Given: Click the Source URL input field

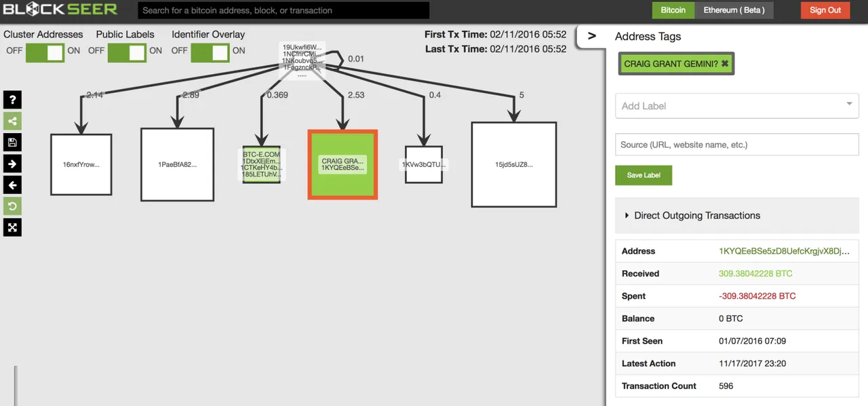Looking at the screenshot, I should pos(736,145).
